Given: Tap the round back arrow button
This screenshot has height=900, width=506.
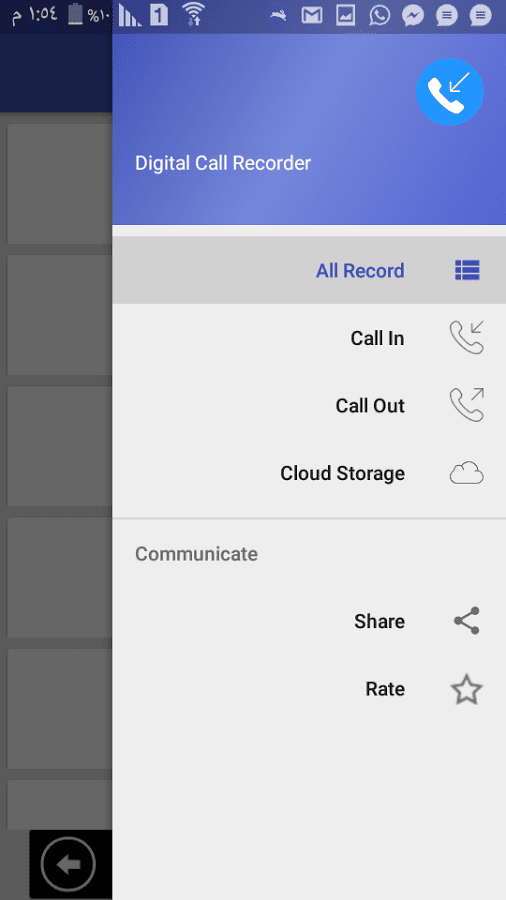Looking at the screenshot, I should (x=69, y=864).
